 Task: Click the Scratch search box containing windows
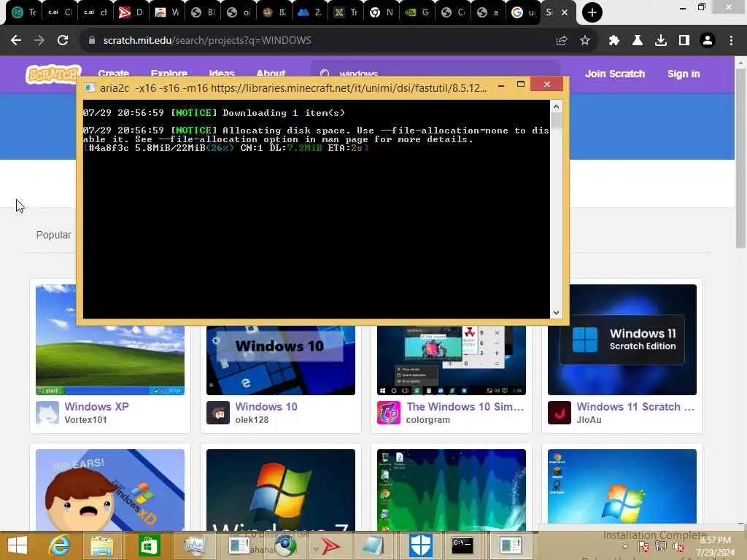[435, 69]
